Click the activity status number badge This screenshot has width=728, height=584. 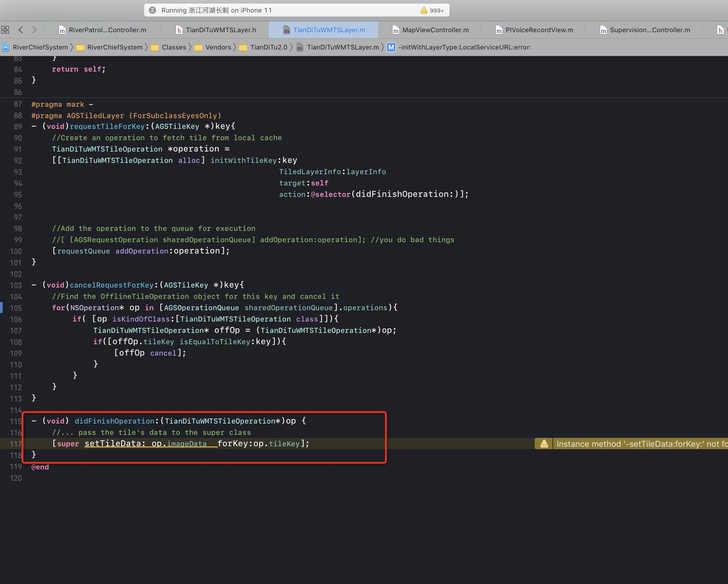coord(152,10)
